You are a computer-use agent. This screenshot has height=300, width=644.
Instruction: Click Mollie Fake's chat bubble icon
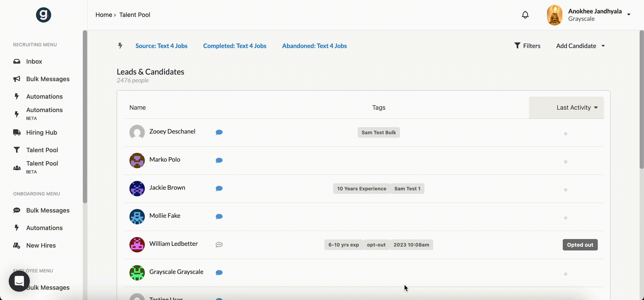pyautogui.click(x=219, y=216)
